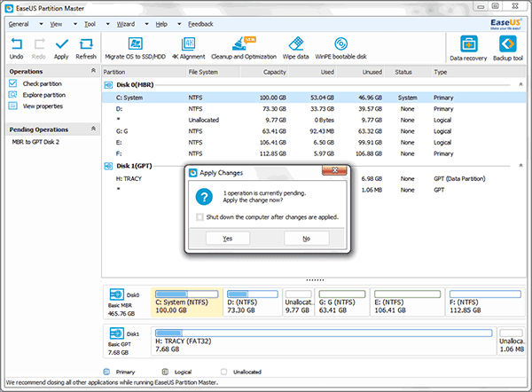Screen dimensions: 532x392
Task: Click the Disk 0(MBR) disk icon in list
Action: click(x=108, y=85)
